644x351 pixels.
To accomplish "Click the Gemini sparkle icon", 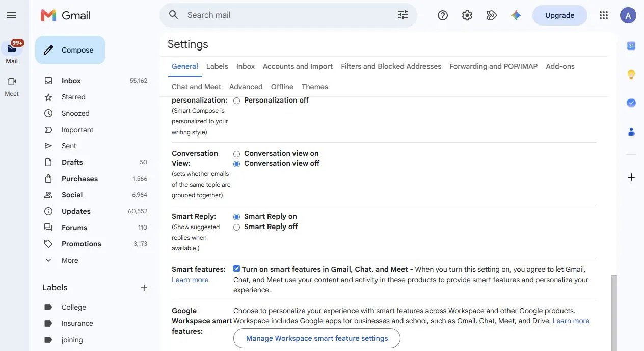I will (516, 15).
